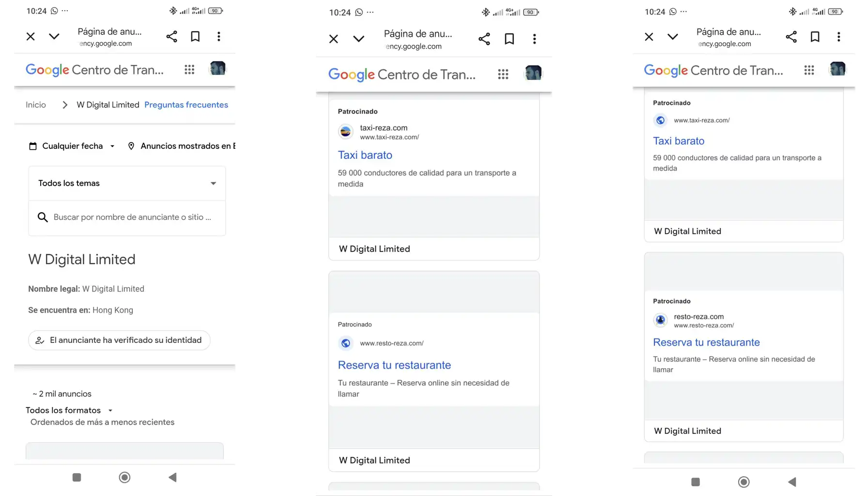The height and width of the screenshot is (496, 868).
Task: Open Reserva tu restaurante ad headline in right screen
Action: pyautogui.click(x=706, y=342)
